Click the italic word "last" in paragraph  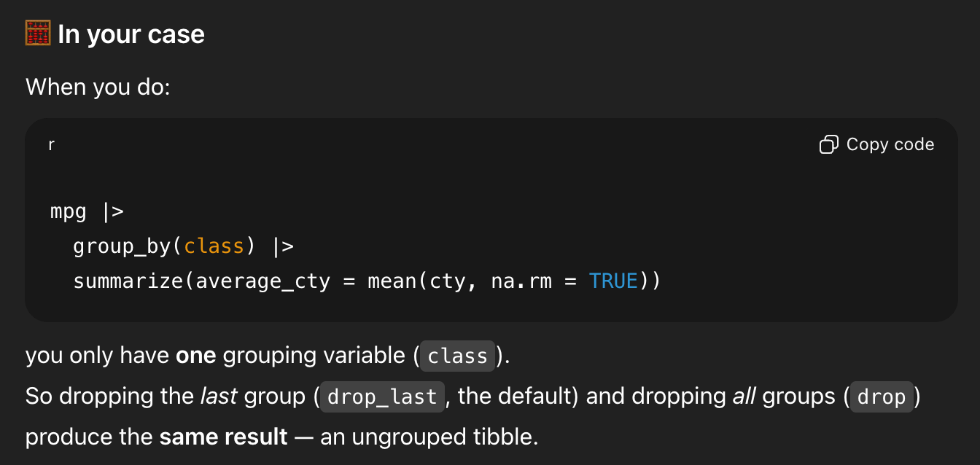tap(219, 396)
